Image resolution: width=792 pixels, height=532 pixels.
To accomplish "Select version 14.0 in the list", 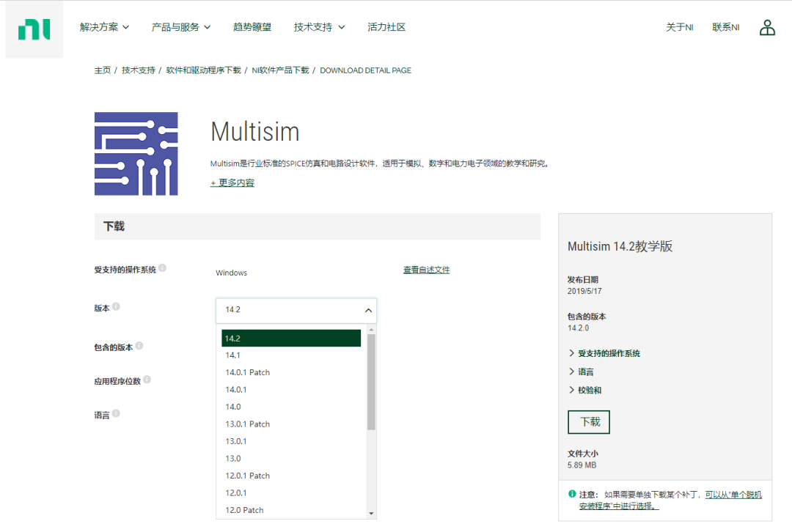I will click(x=291, y=407).
